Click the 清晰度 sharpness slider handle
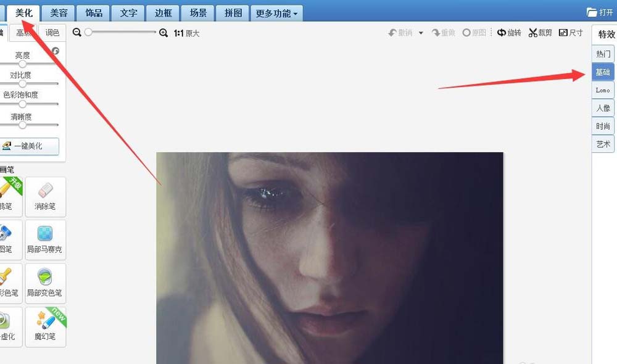This screenshot has height=364, width=617. [x=22, y=125]
